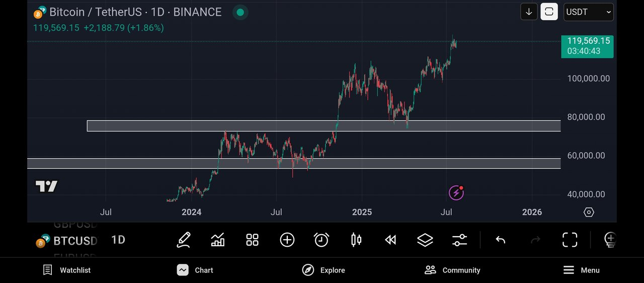Screen dimensions: 644x283
Task: Toggle the green market status dot
Action: (240, 12)
